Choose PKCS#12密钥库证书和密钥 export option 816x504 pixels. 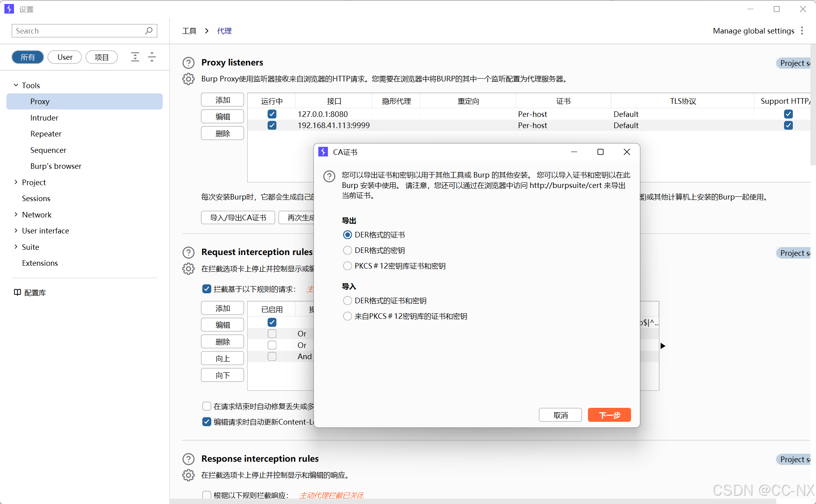coord(347,266)
